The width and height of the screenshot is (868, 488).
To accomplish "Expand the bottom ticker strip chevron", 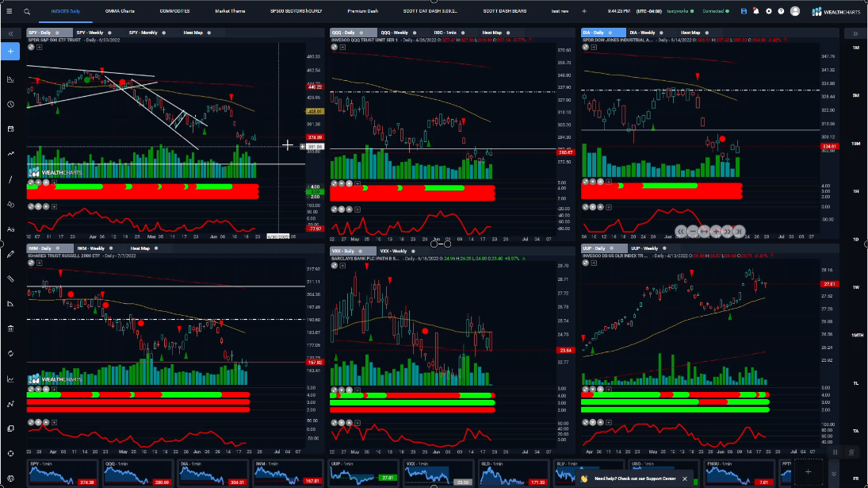I will 834,475.
